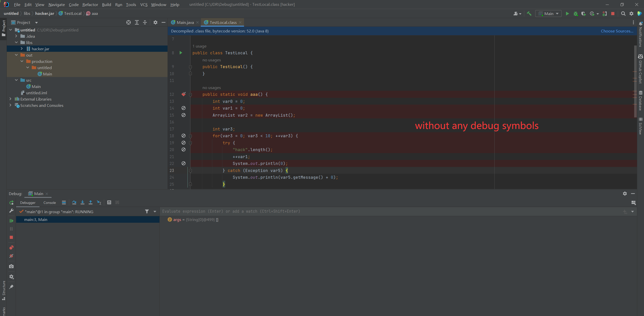The height and width of the screenshot is (316, 644).
Task: Click the Rerun Main debug icon
Action: tap(11, 203)
